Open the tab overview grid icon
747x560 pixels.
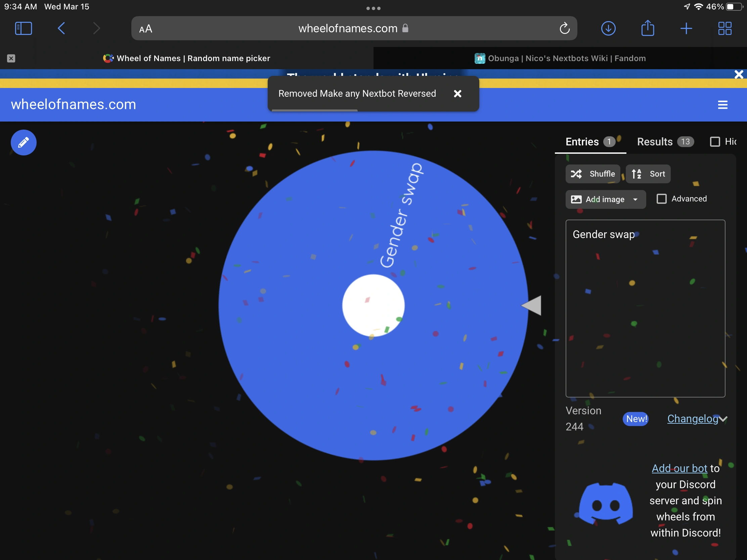724,28
